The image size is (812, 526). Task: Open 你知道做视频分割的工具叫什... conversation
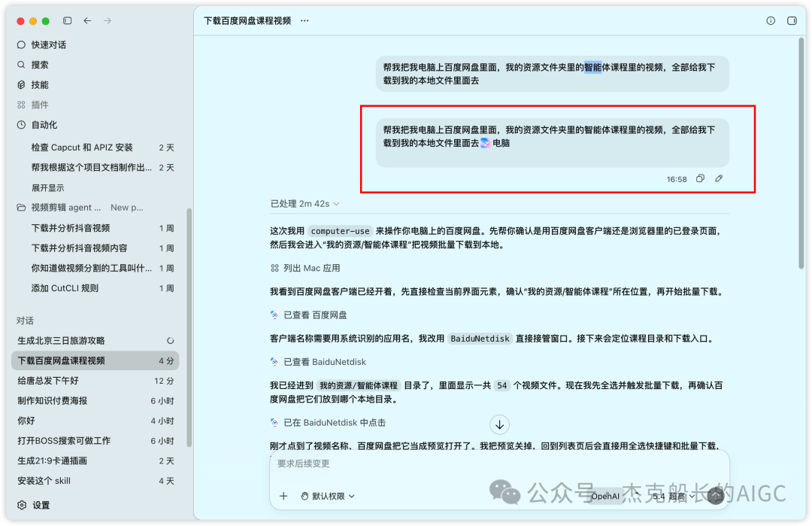[95, 269]
